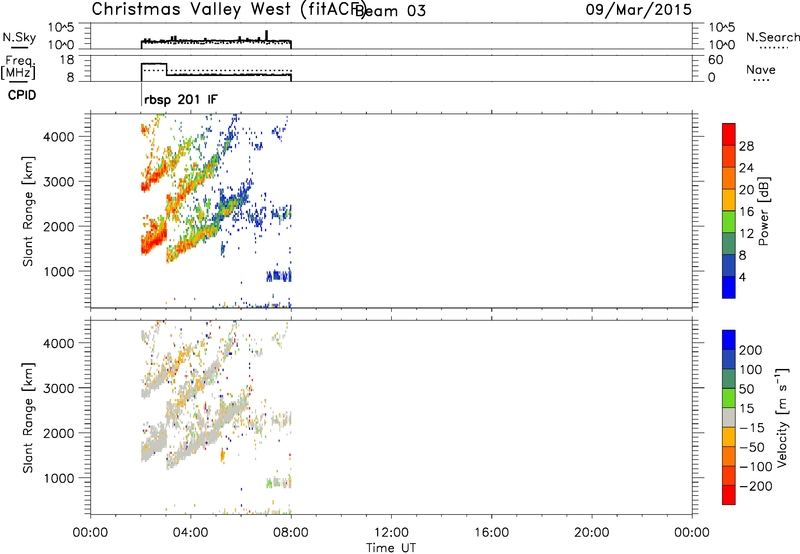
Task: Click the 12:00 time axis label
Action: pyautogui.click(x=391, y=533)
